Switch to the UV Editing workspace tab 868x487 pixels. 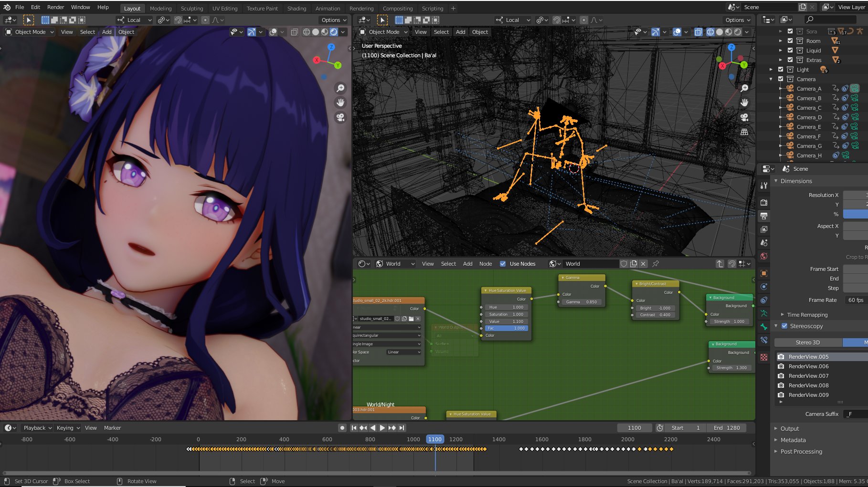click(225, 9)
